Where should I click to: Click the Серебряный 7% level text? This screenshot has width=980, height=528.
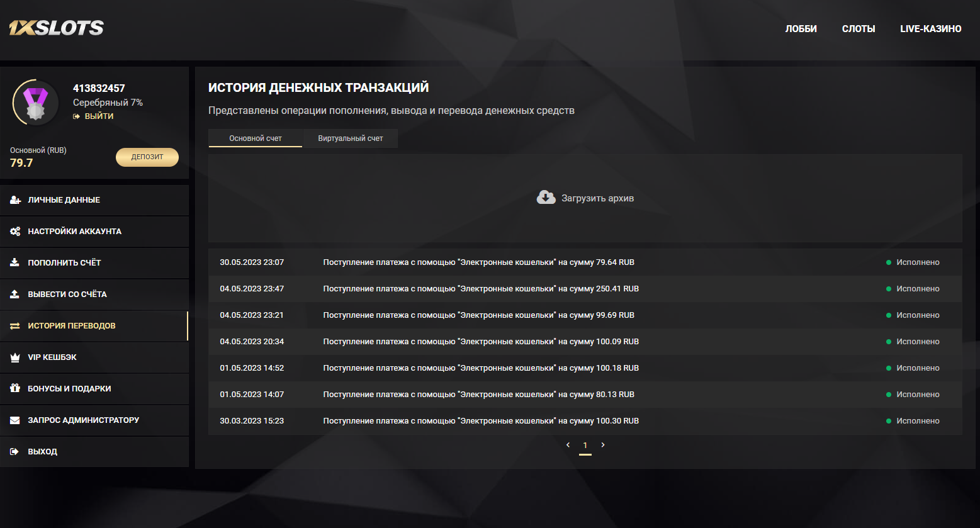[x=108, y=103]
